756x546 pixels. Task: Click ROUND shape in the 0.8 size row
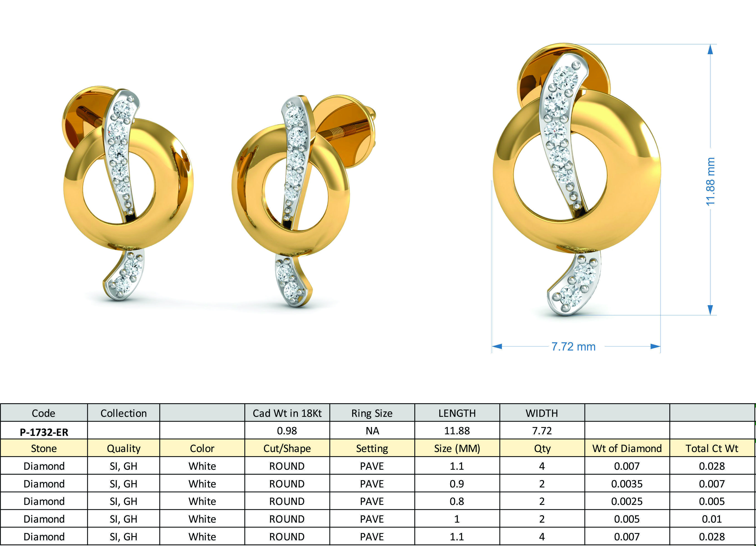pos(287,501)
